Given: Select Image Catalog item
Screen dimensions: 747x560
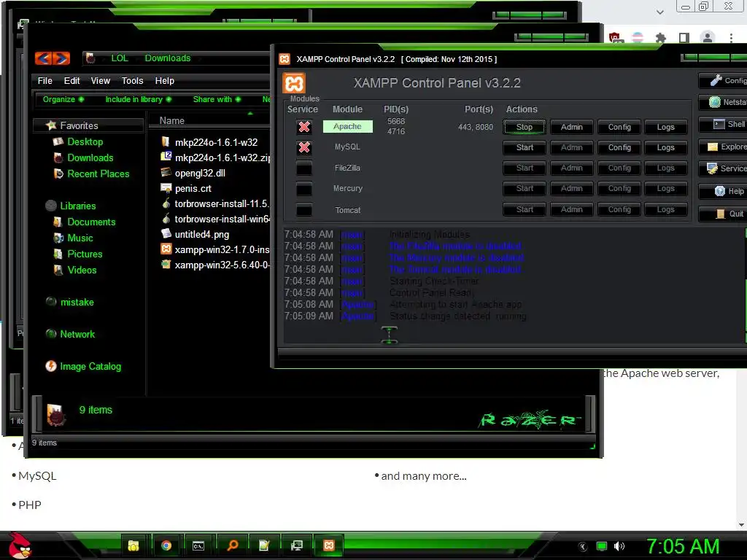Looking at the screenshot, I should tap(90, 367).
